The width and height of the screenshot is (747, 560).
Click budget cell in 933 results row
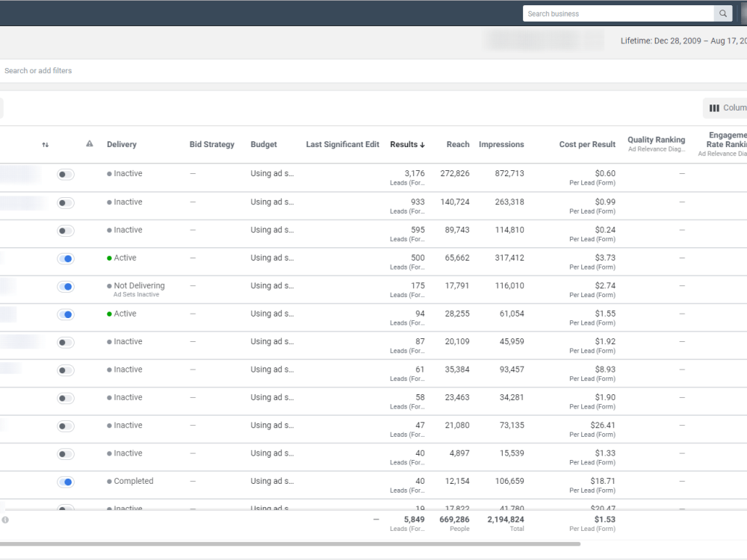pos(272,202)
